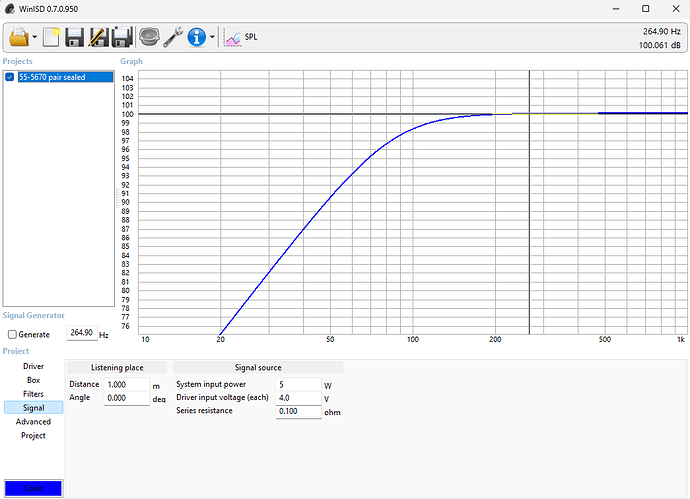690x499 pixels.
Task: Click the blue Color button
Action: 33,488
